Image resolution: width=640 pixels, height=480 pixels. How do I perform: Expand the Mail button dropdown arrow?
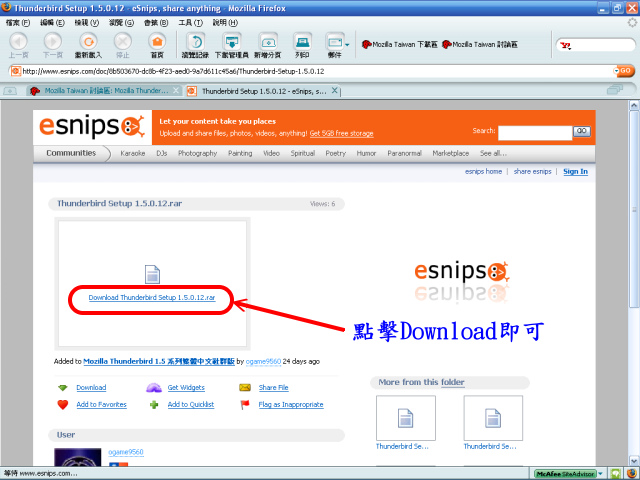pyautogui.click(x=347, y=44)
